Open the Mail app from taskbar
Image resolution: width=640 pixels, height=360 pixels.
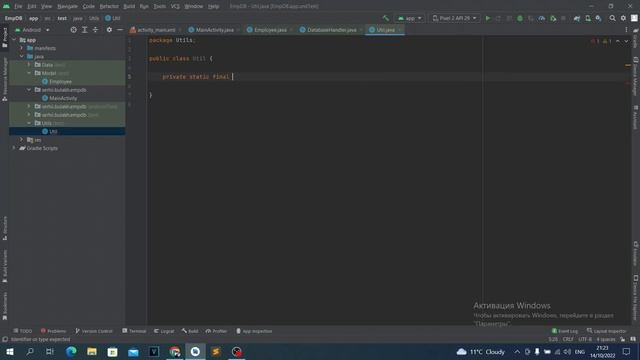(x=133, y=351)
